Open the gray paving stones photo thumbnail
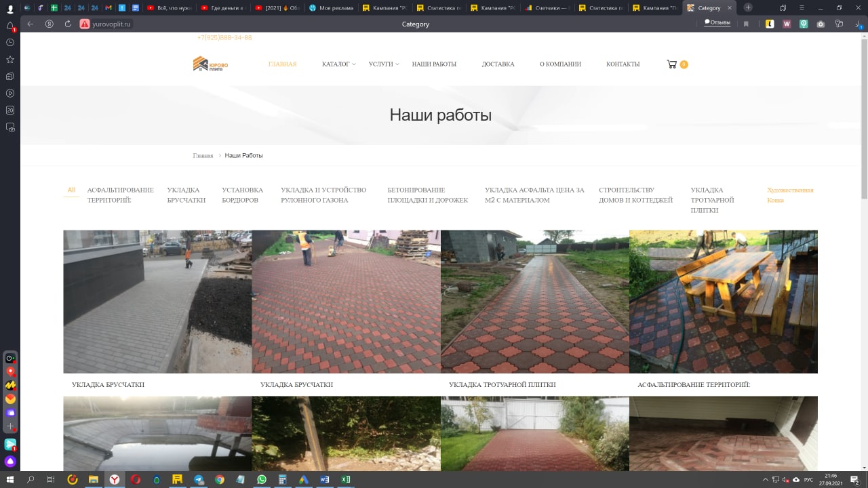868x488 pixels. click(x=157, y=302)
